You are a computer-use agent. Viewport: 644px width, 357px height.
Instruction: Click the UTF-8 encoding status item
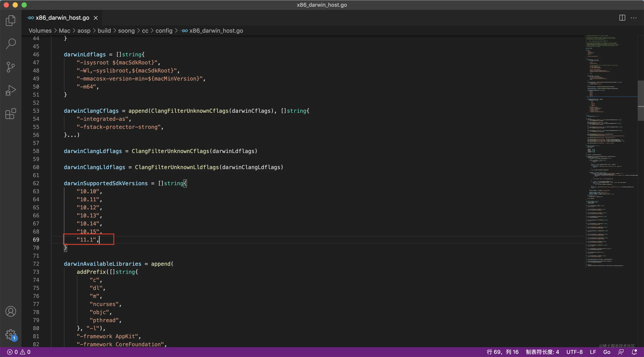[x=574, y=352]
